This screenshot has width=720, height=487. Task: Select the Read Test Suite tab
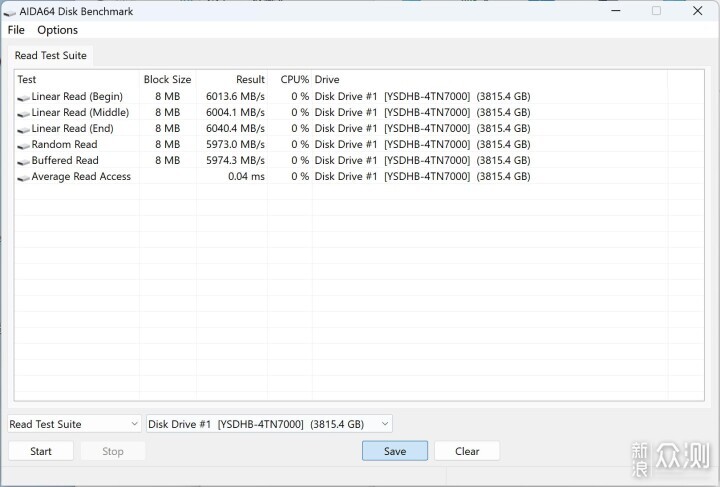tap(51, 56)
